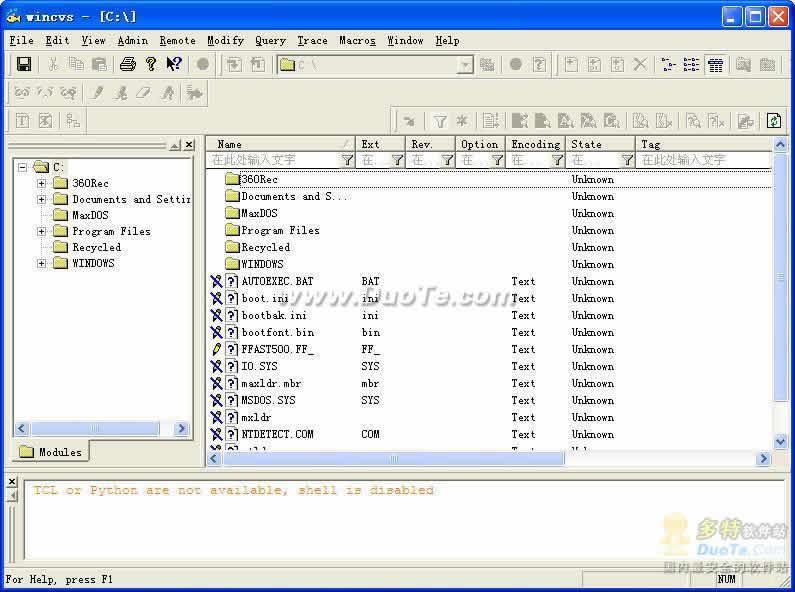Activate the context help arrow icon

[174, 64]
